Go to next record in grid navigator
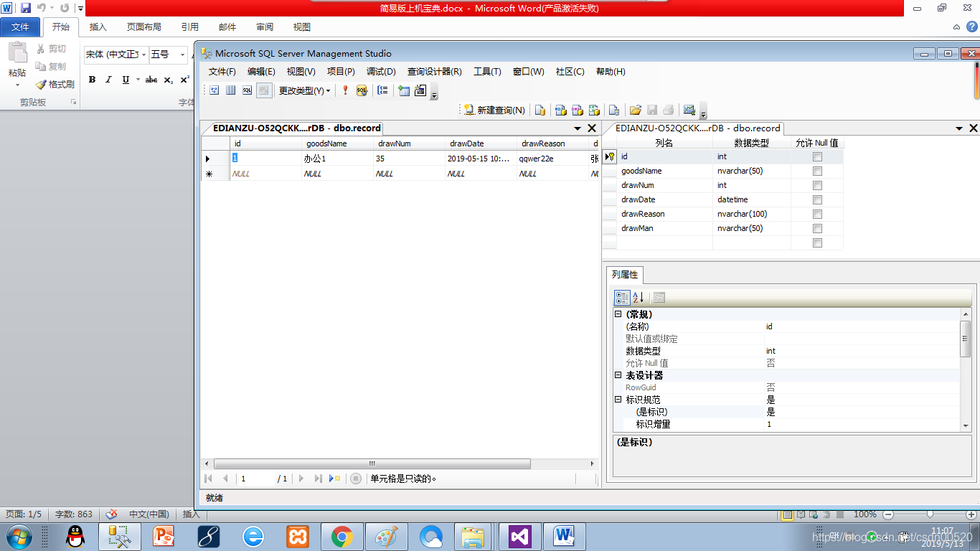The width and height of the screenshot is (980, 551). click(x=301, y=479)
